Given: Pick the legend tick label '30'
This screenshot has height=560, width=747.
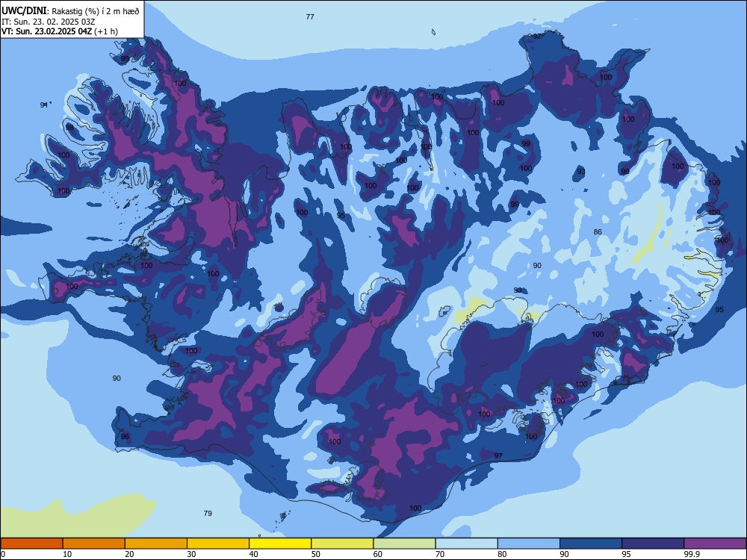Looking at the screenshot, I should [x=191, y=554].
